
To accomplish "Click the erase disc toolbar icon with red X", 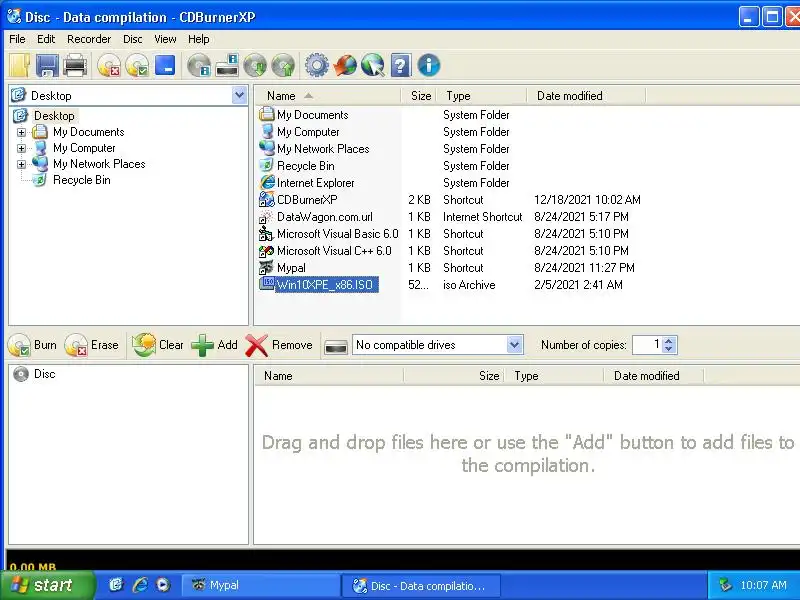I will click(x=108, y=65).
